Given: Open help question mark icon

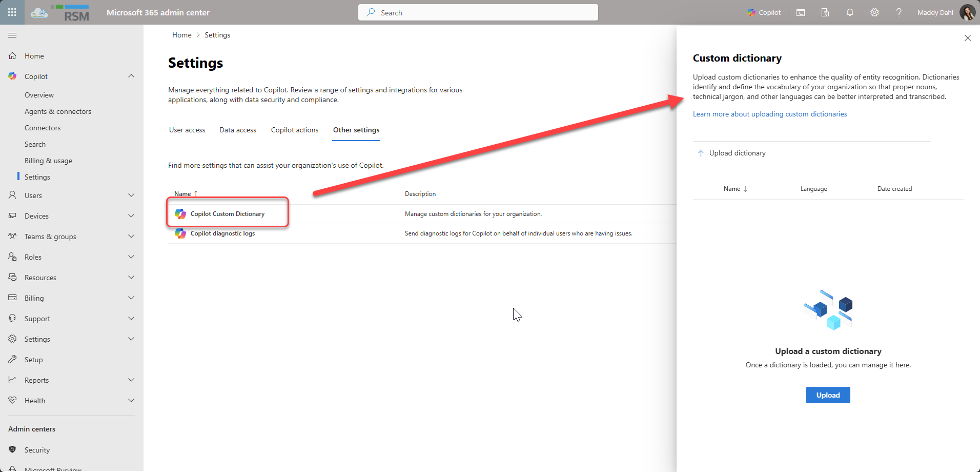Looking at the screenshot, I should [899, 12].
